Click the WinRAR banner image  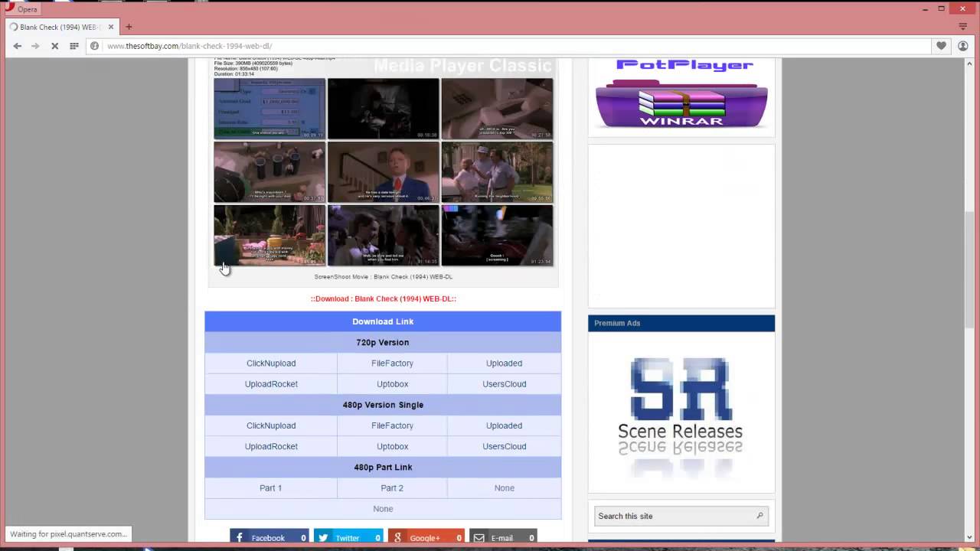[681, 106]
